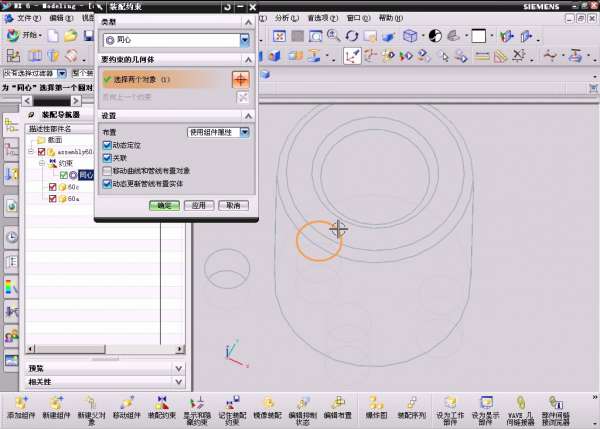Viewport: 600px width, 429px height.
Task: Click the Rotate view toolbar icon
Action: coord(352,35)
